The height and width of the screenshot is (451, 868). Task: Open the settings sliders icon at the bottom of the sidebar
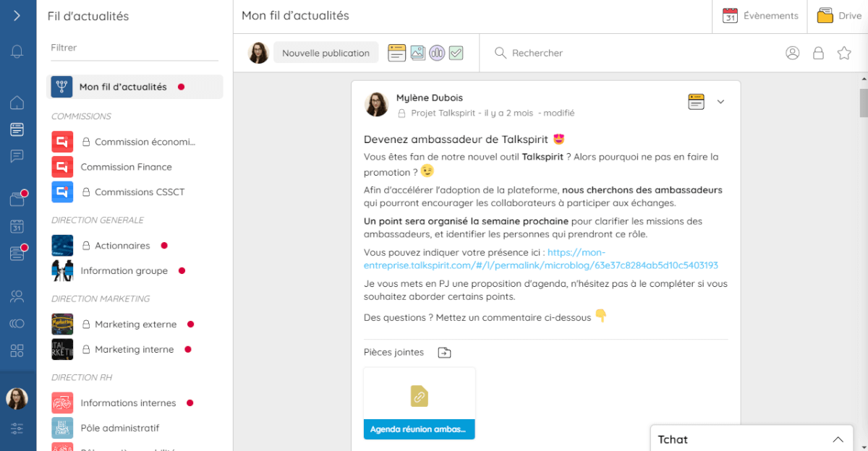[17, 429]
